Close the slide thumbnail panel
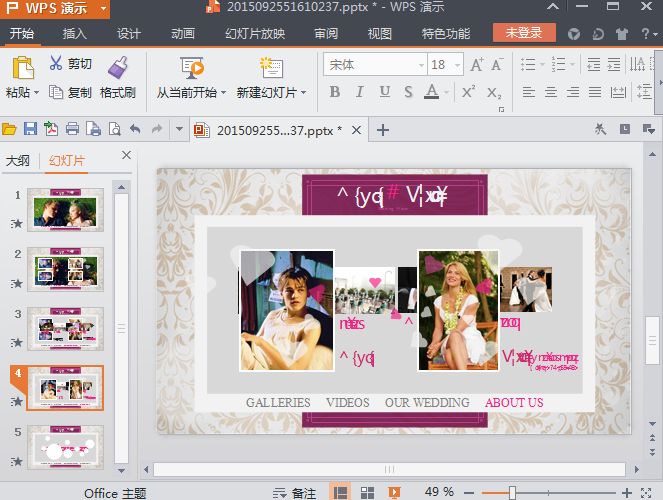This screenshot has height=500, width=663. pyautogui.click(x=126, y=155)
